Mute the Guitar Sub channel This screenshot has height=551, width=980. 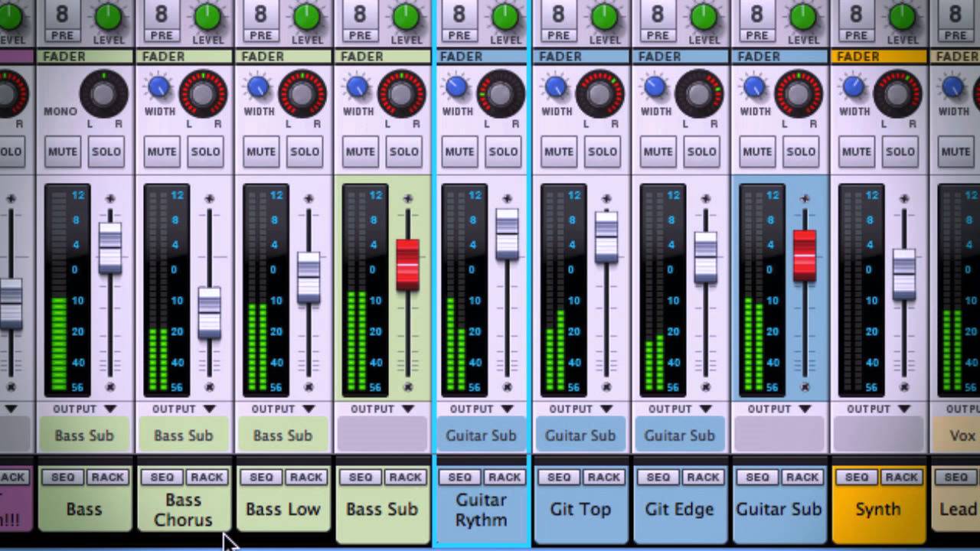(757, 152)
